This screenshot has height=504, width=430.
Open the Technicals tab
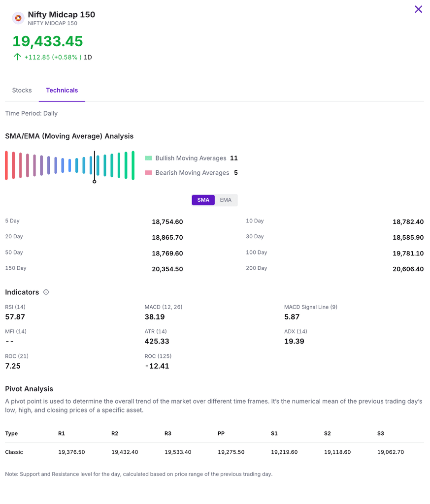(62, 91)
